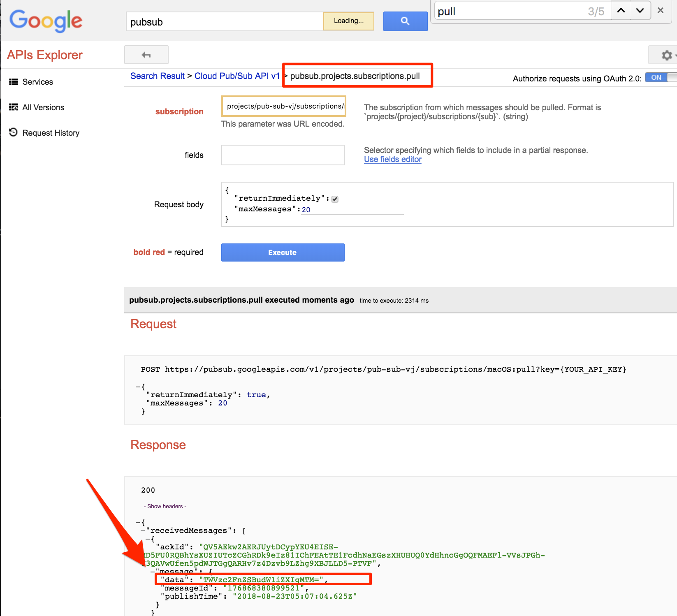The width and height of the screenshot is (677, 616).
Task: Open the gear settings menu
Action: (x=667, y=55)
